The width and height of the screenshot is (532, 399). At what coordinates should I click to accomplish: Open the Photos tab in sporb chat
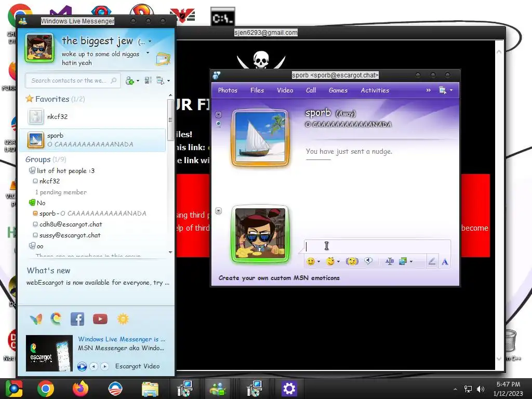coord(228,90)
